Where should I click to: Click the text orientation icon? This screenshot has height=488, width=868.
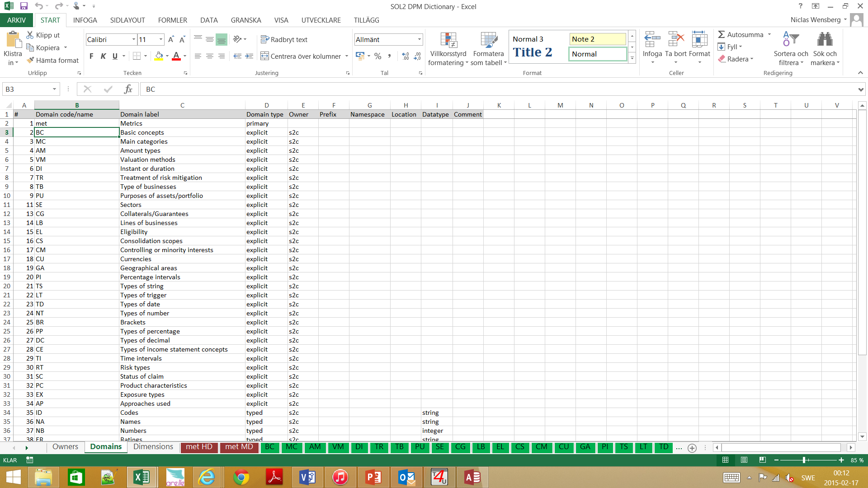[237, 39]
